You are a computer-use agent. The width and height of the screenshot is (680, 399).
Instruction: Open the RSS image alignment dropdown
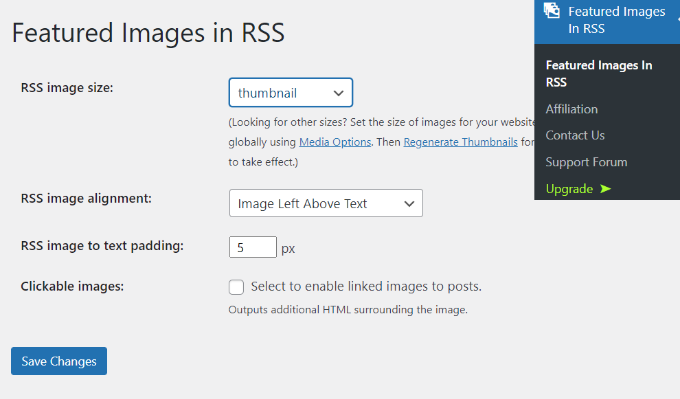tap(326, 203)
